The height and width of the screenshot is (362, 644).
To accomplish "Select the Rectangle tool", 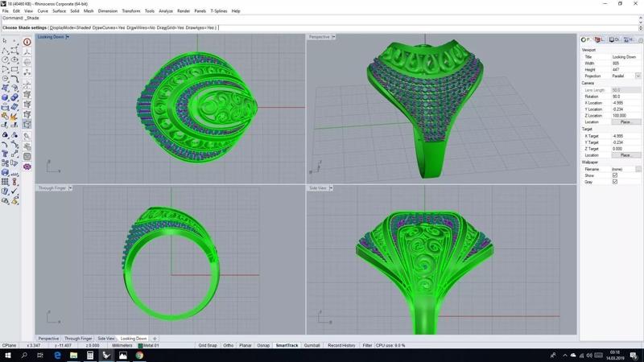I will (14, 68).
